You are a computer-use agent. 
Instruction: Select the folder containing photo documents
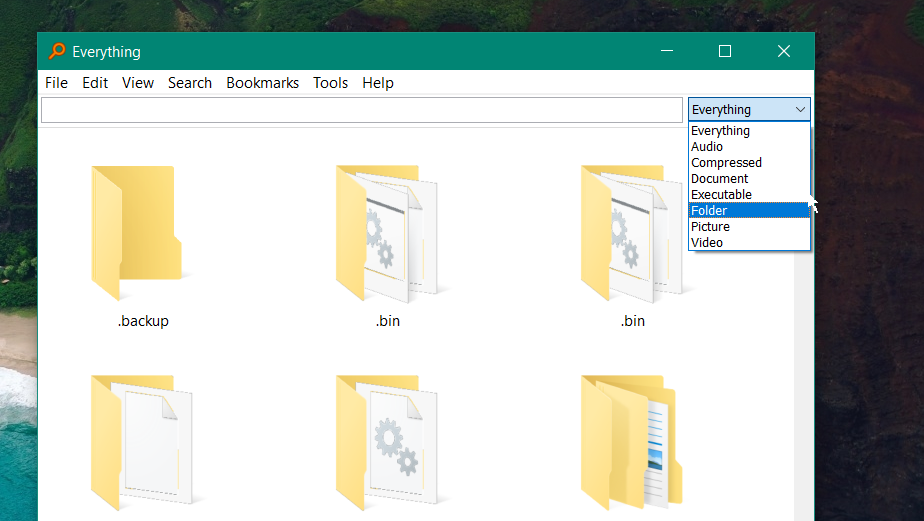click(x=632, y=443)
